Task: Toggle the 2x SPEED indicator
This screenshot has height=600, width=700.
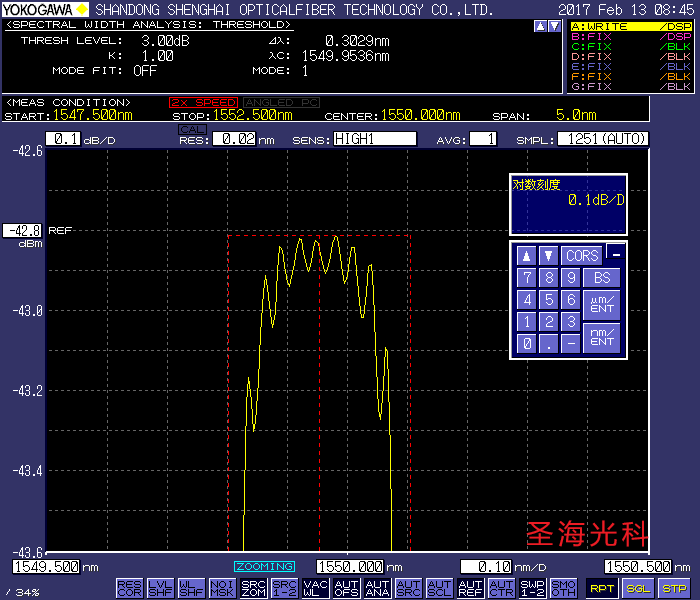Action: pyautogui.click(x=203, y=103)
